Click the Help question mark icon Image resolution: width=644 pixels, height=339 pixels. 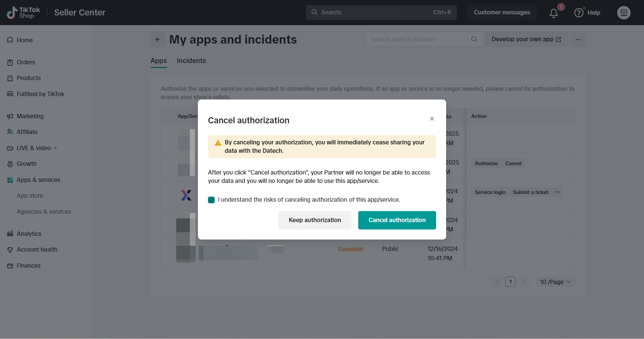(x=579, y=13)
